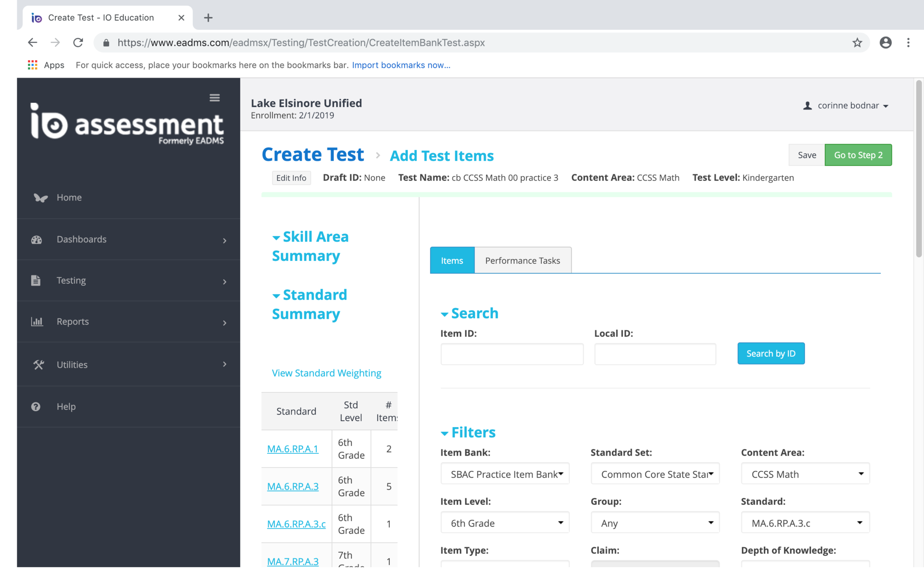Select the Items tab
The width and height of the screenshot is (924, 587).
pyautogui.click(x=452, y=261)
